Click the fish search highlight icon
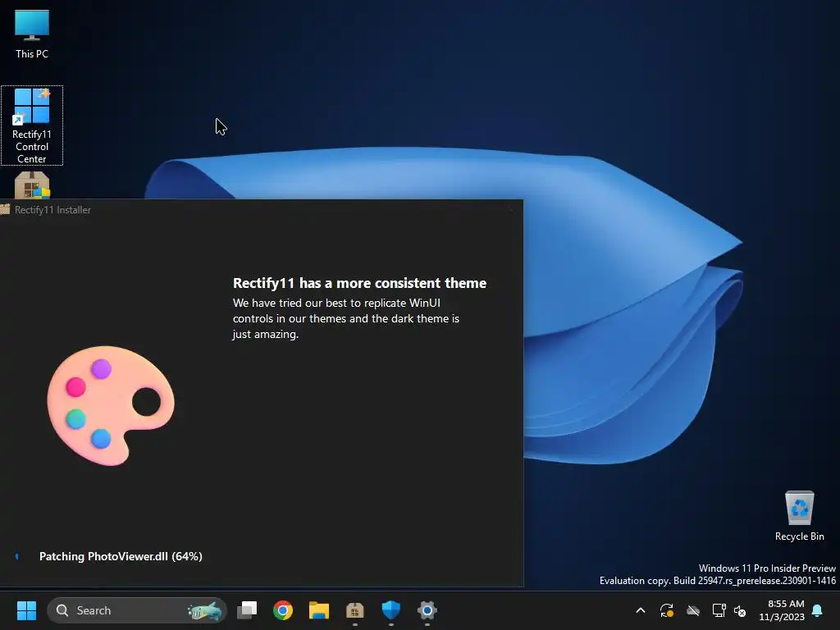Viewport: 840px width, 630px height. pyautogui.click(x=204, y=610)
